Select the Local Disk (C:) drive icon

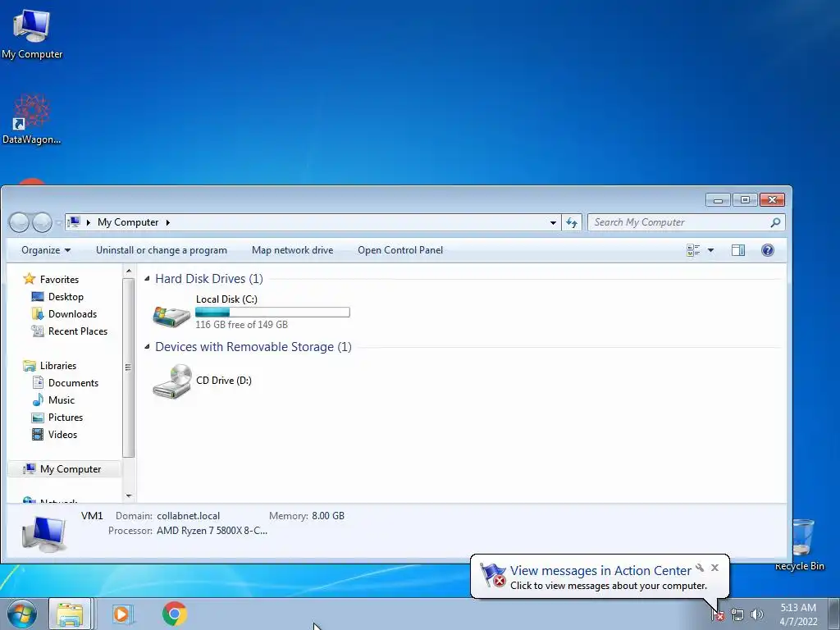click(x=171, y=316)
